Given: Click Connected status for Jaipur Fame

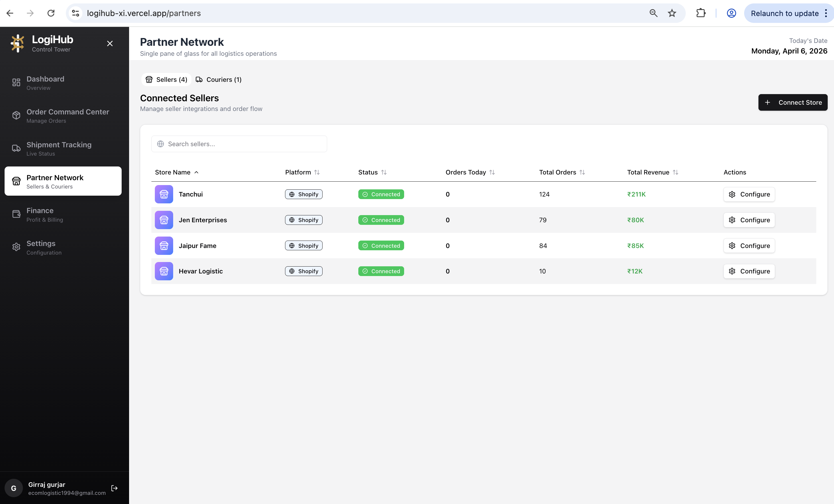Looking at the screenshot, I should point(381,246).
